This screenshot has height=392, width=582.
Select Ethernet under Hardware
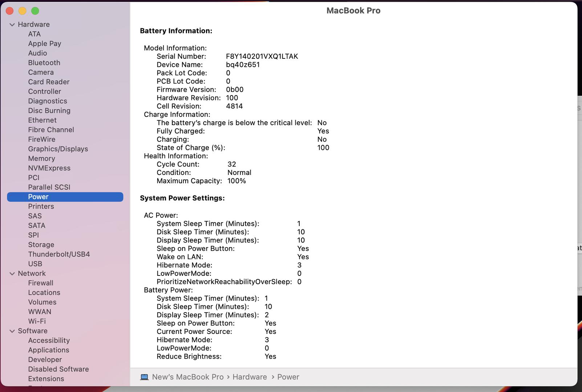click(43, 120)
